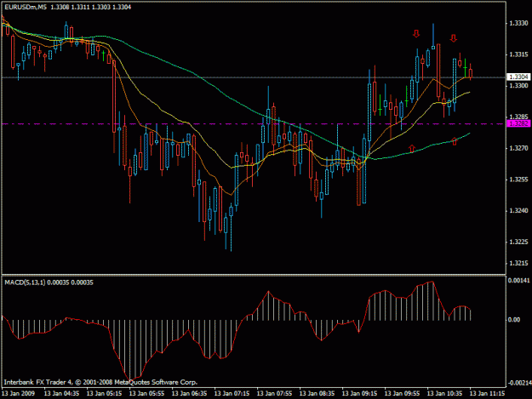The image size is (532, 399).
Task: Click the 1.3300 price axis label
Action: point(518,85)
